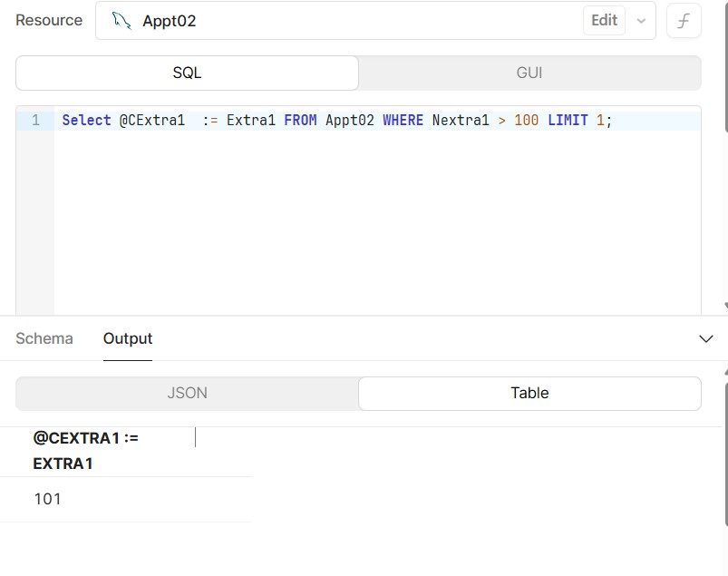This screenshot has height=576, width=728.
Task: Click the MySQL dolphin icon in Resource field
Action: point(121,21)
